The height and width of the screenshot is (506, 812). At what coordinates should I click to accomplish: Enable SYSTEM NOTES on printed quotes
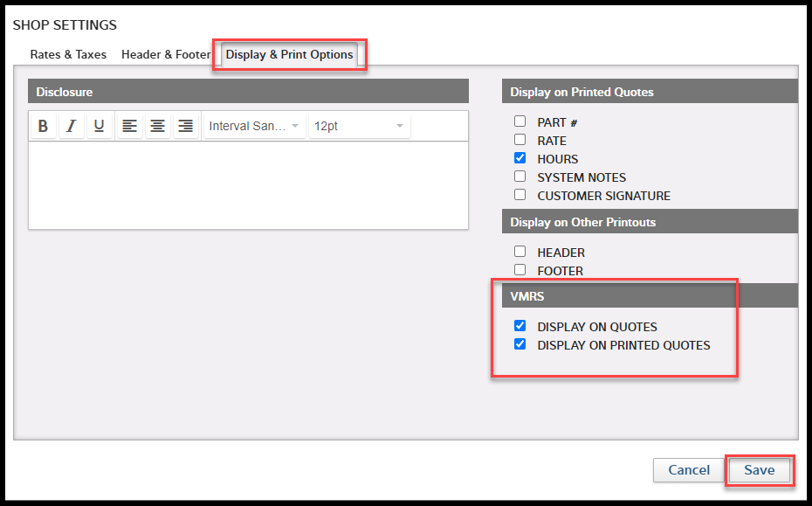tap(520, 177)
